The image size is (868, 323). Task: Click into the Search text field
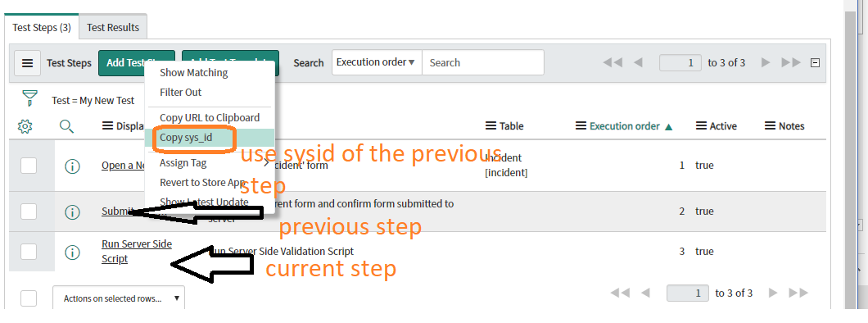[x=482, y=62]
